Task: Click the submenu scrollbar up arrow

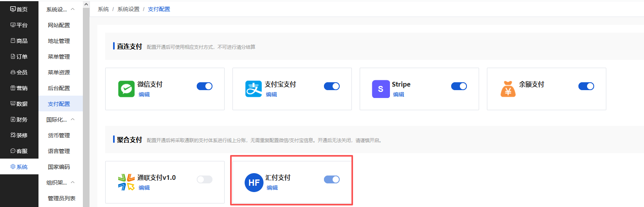Action: (x=86, y=4)
